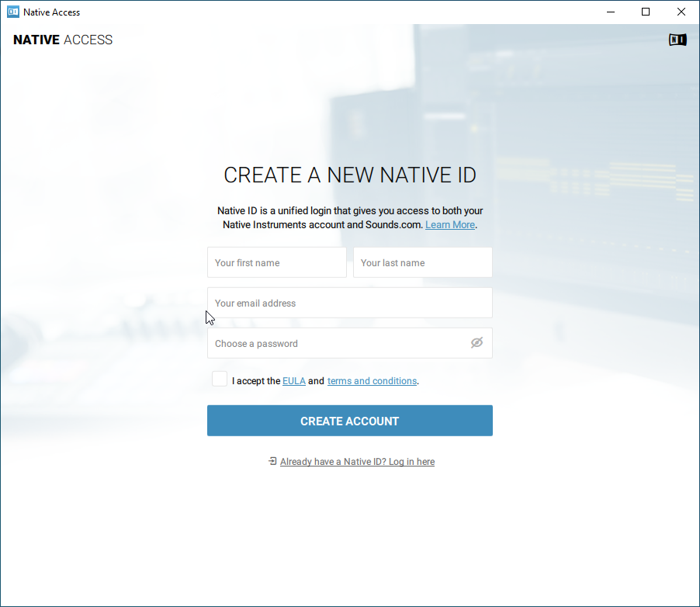Click the Native Instruments logo icon
This screenshot has height=607, width=700.
click(677, 40)
